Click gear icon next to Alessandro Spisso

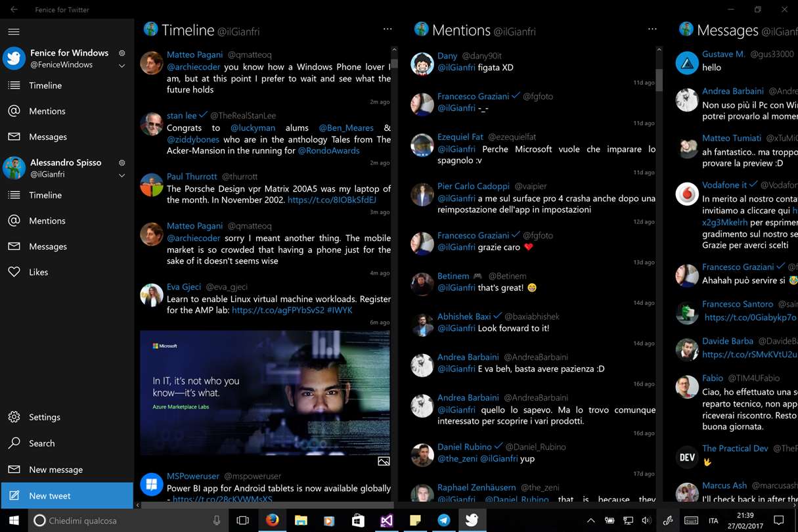(122, 163)
